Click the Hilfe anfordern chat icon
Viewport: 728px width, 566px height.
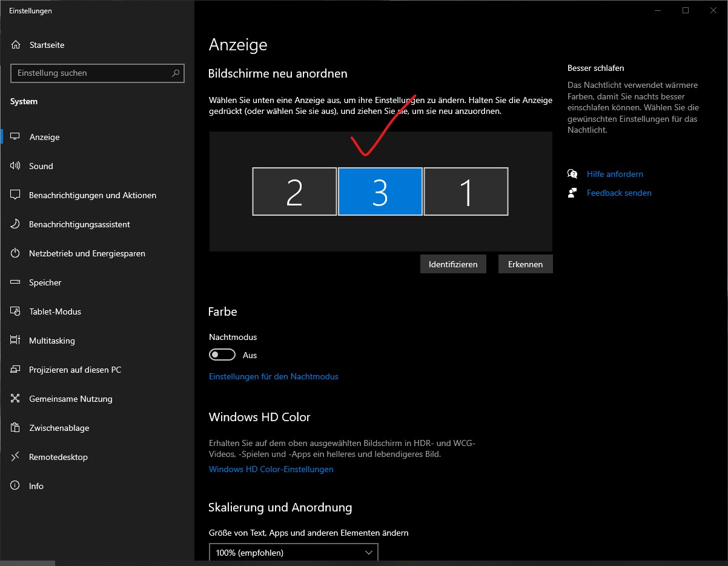pos(572,174)
